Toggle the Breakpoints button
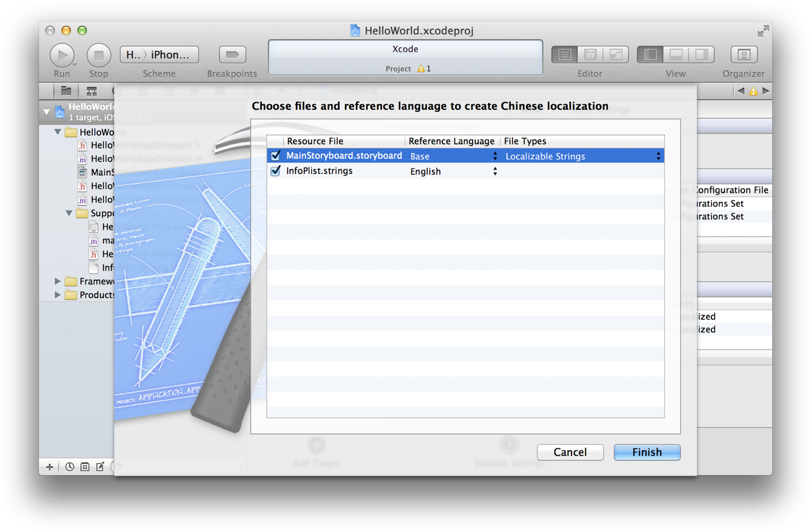Viewport: 811px width, 532px height. click(x=232, y=54)
